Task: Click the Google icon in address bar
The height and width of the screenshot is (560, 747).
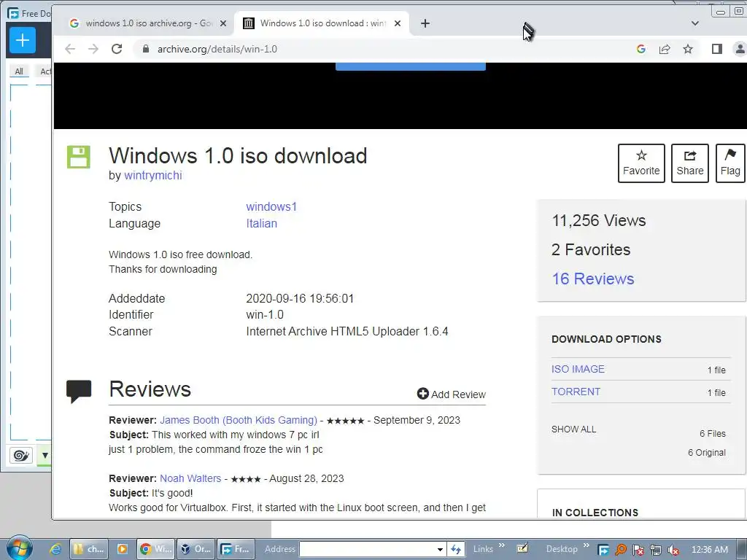Action: pyautogui.click(x=641, y=49)
